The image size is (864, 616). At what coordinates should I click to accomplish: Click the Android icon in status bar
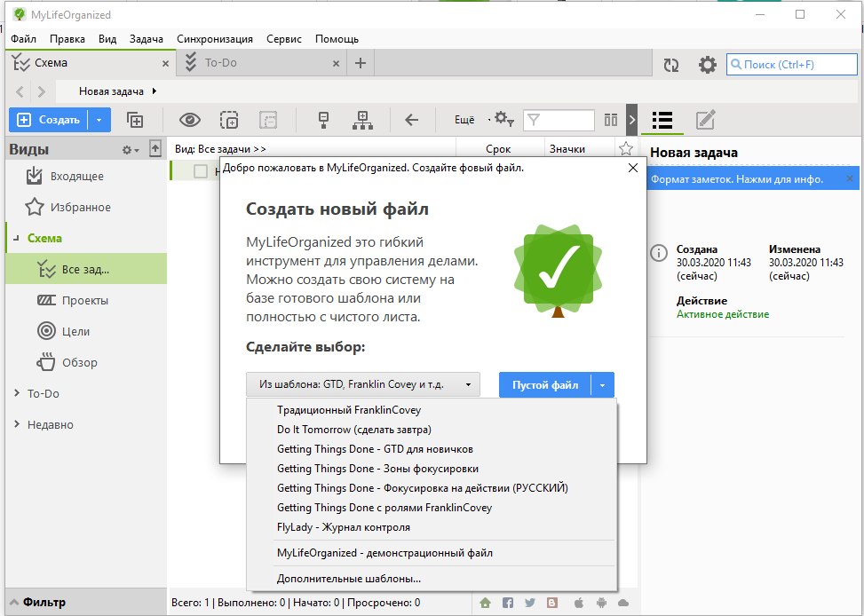point(599,603)
